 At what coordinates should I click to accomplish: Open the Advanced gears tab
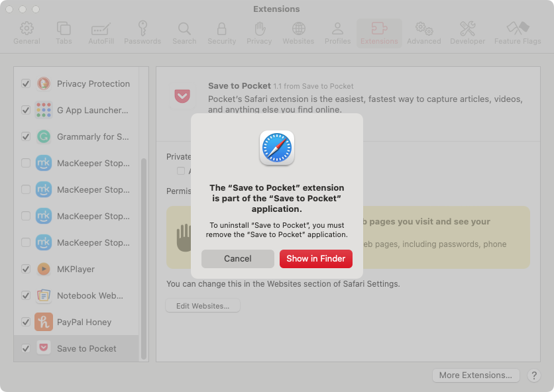(x=423, y=33)
